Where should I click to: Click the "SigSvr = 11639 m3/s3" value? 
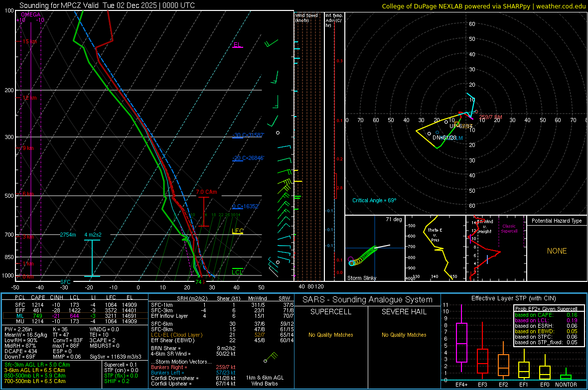point(116,357)
